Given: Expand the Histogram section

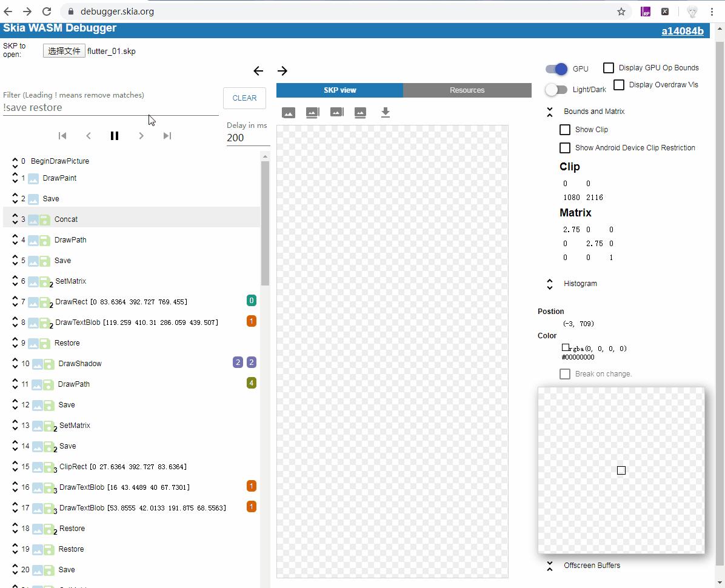Looking at the screenshot, I should click(x=550, y=284).
